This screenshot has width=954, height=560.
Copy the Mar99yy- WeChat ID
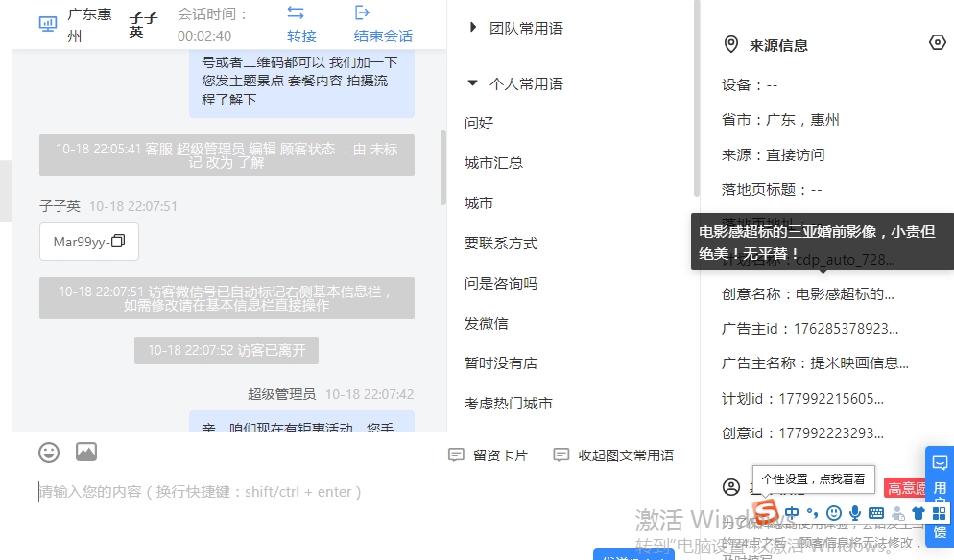118,241
